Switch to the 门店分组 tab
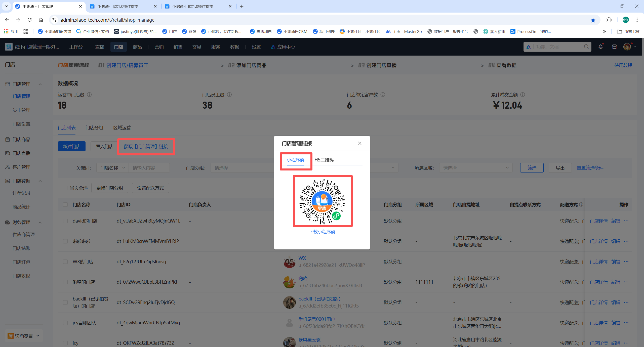Screen dimensions: 644x347 point(94,127)
